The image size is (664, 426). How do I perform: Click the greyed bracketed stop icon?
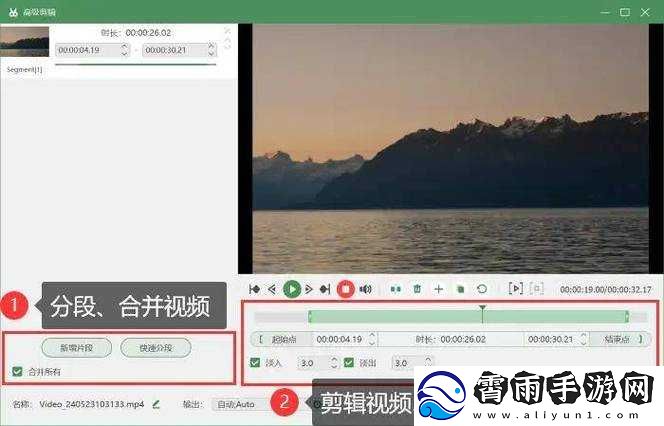[537, 289]
